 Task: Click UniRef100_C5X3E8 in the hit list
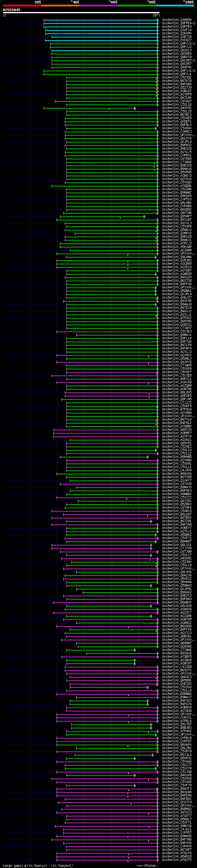[176, 376]
